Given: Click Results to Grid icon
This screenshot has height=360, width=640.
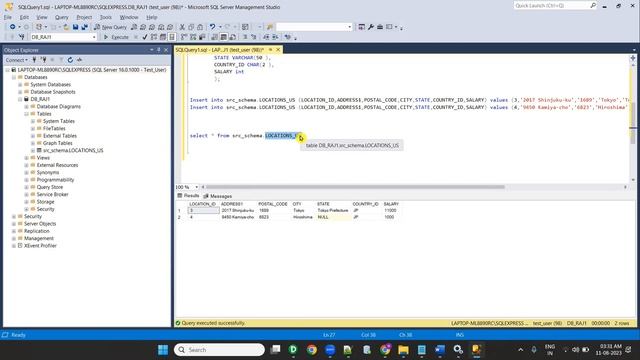Looking at the screenshot, I should 224,37.
